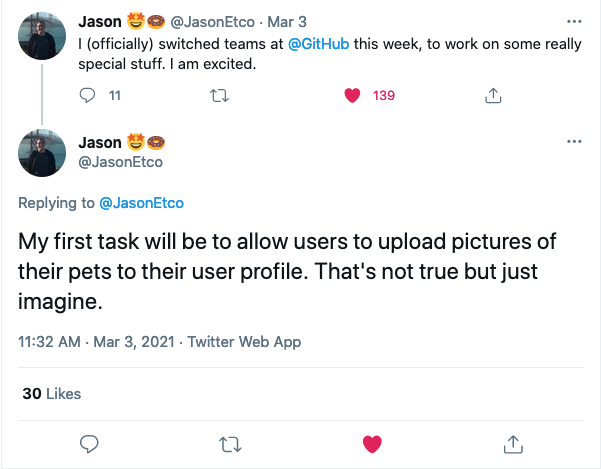The height and width of the screenshot is (469, 601).
Task: Unlike the first tweet via its red heart
Action: click(x=352, y=95)
